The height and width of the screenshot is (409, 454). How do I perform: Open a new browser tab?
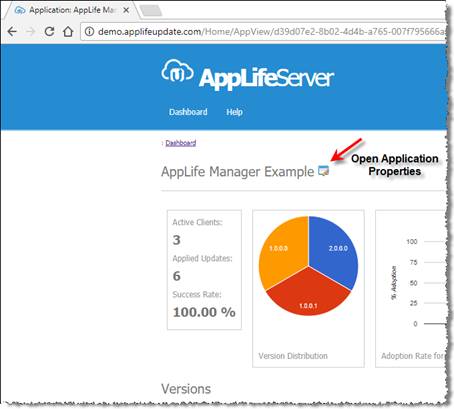tap(151, 11)
